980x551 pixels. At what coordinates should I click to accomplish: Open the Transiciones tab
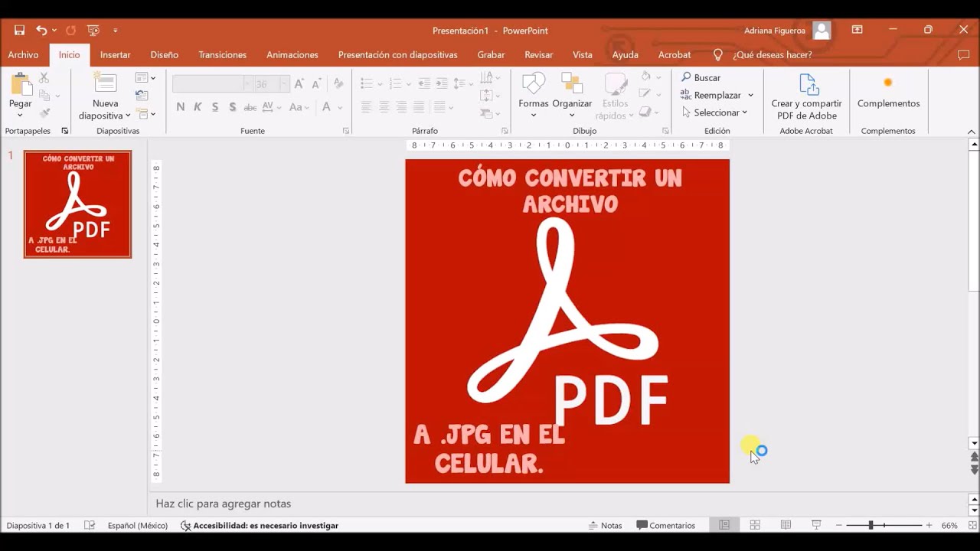tap(223, 55)
